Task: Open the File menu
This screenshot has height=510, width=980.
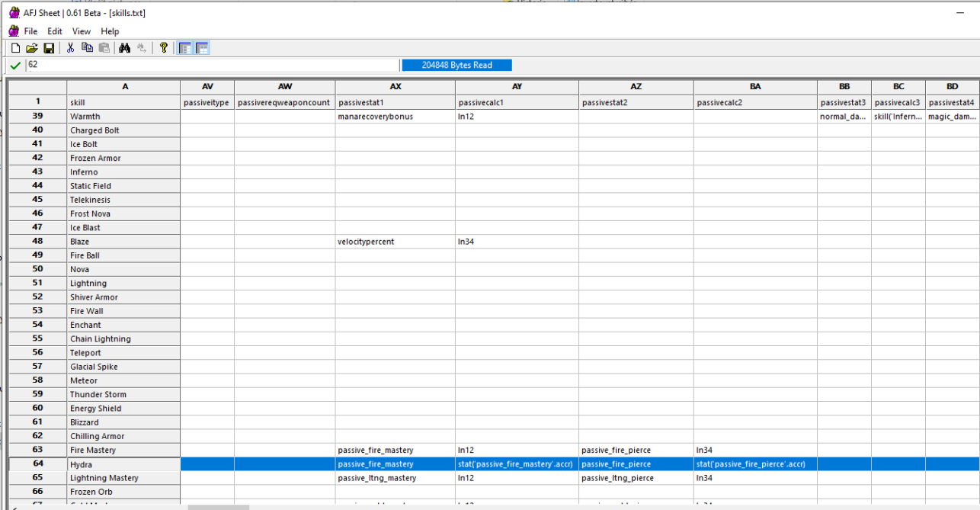Action: (30, 31)
